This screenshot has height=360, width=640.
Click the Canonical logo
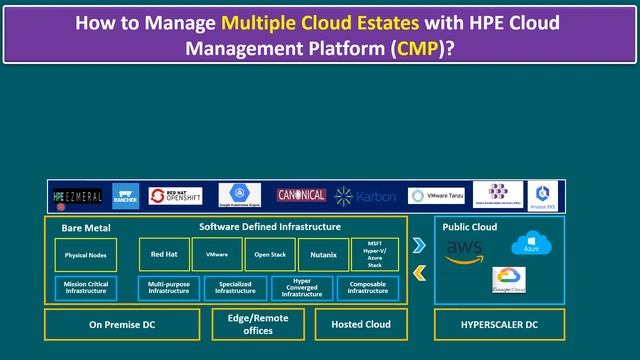pos(301,195)
